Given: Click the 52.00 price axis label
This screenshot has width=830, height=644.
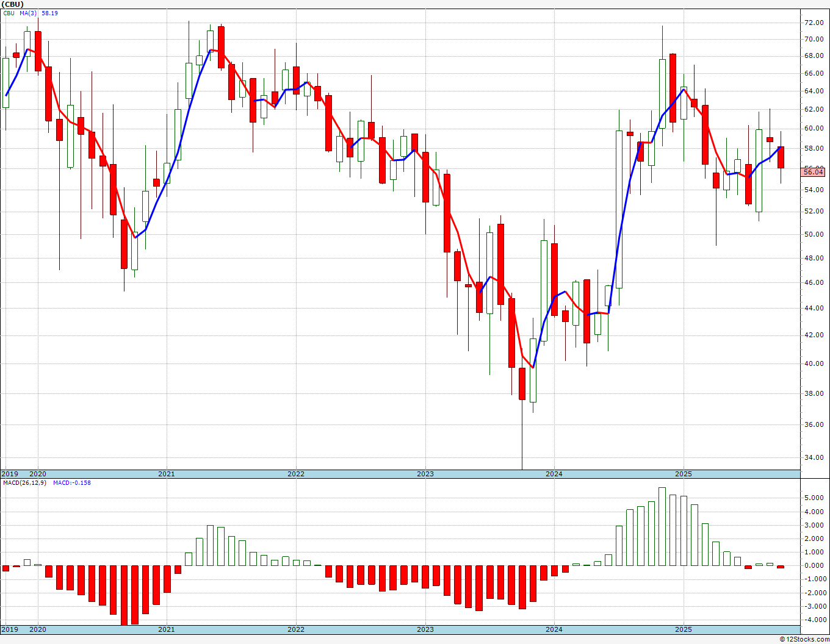Looking at the screenshot, I should (814, 212).
